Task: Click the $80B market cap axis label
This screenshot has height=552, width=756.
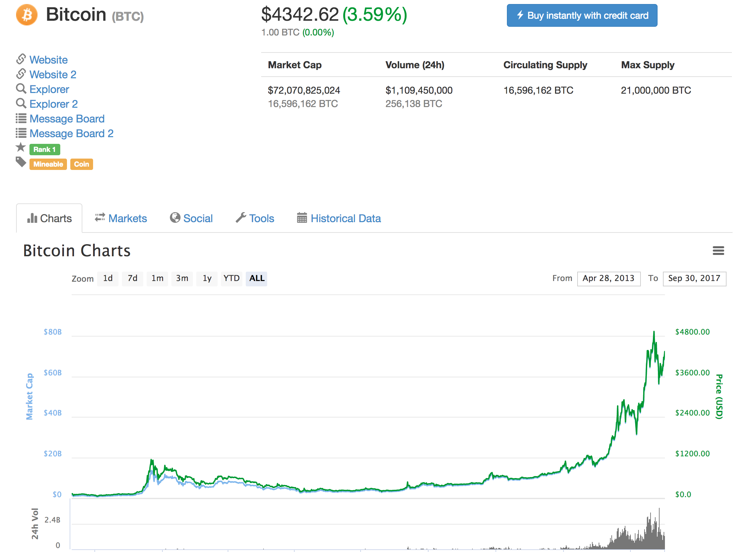Action: click(53, 332)
